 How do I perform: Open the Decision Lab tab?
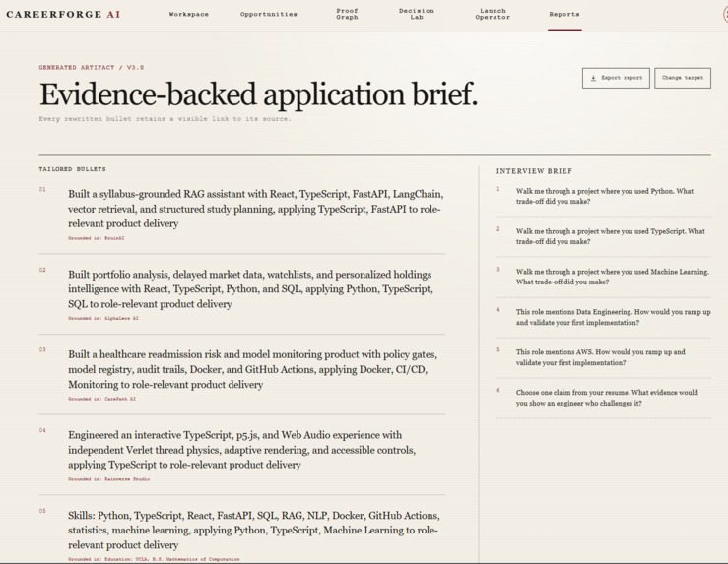pos(417,14)
